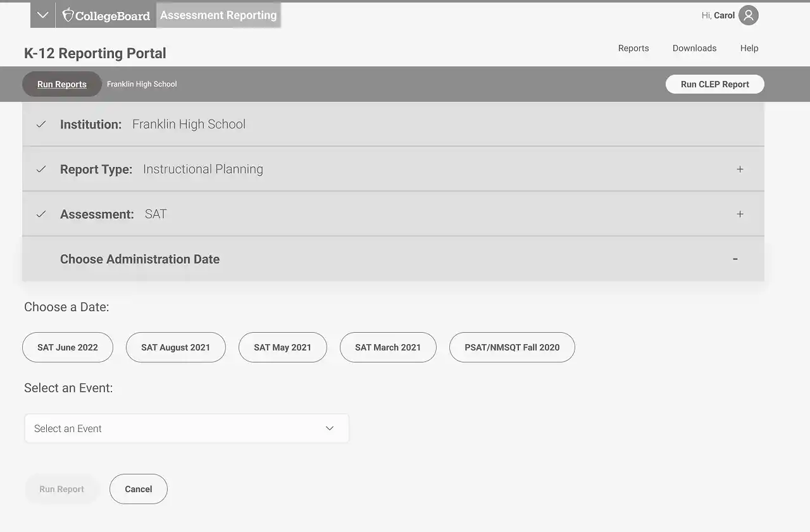Expand the Assessment section plus icon
The width and height of the screenshot is (810, 532).
[x=740, y=214]
